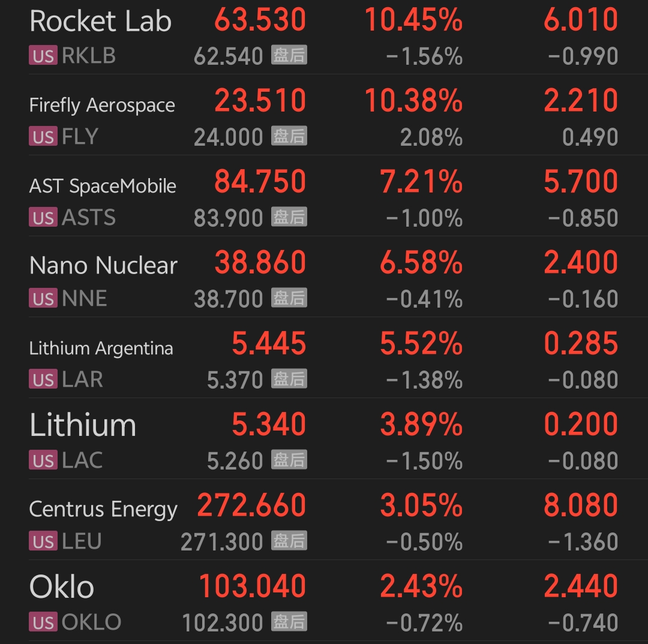This screenshot has width=648, height=644.
Task: Click the US badge next to ASTS
Action: tap(43, 217)
